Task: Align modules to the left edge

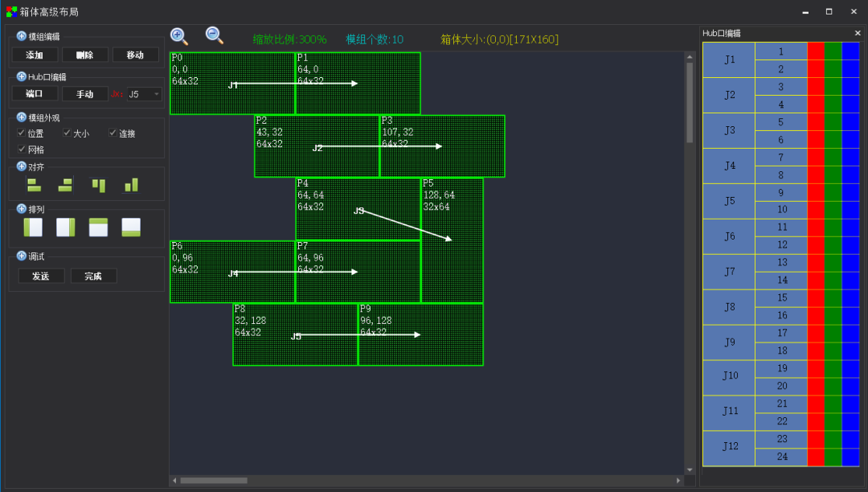Action: pyautogui.click(x=34, y=185)
